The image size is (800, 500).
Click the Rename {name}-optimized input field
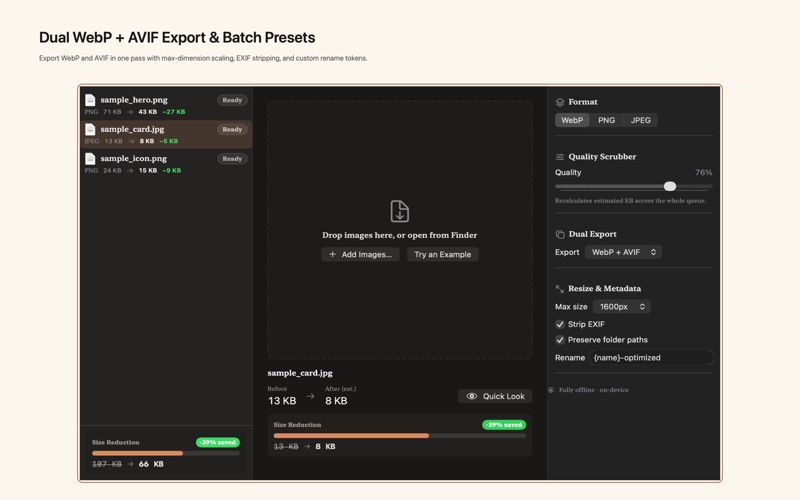coord(651,358)
